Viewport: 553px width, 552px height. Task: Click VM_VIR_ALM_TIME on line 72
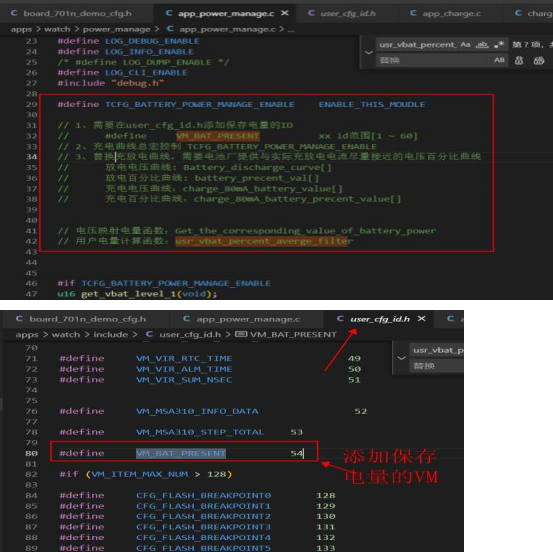[x=184, y=369]
